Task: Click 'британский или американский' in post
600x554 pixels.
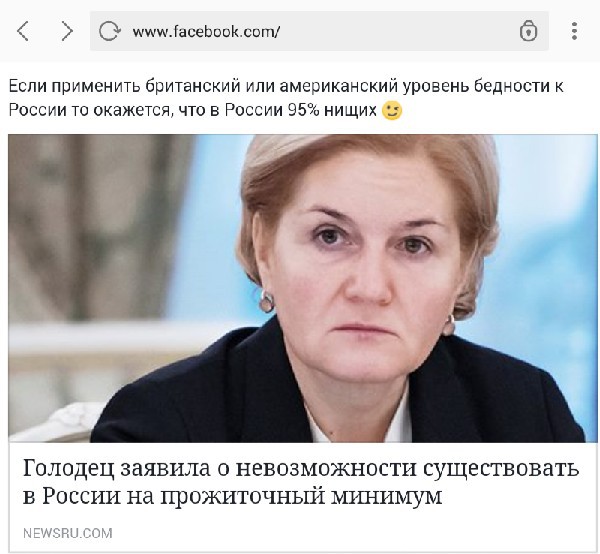Action: pyautogui.click(x=271, y=86)
